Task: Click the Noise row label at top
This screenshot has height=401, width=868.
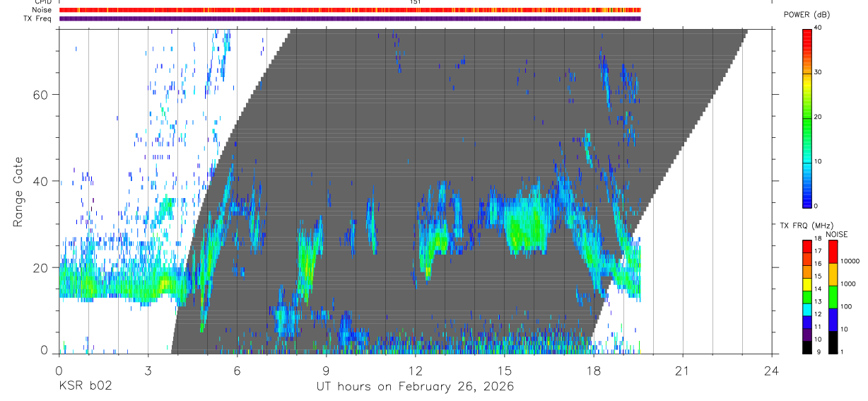Action: click(42, 10)
